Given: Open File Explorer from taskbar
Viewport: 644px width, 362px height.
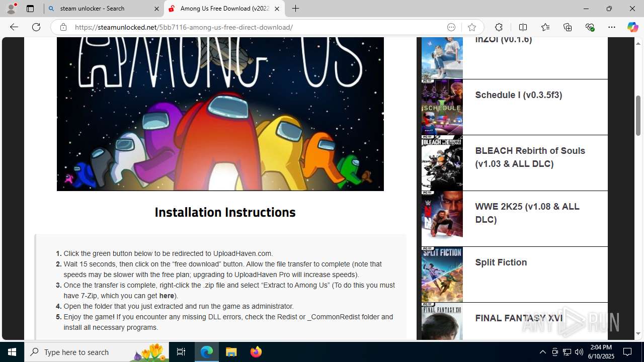Looking at the screenshot, I should point(231,352).
